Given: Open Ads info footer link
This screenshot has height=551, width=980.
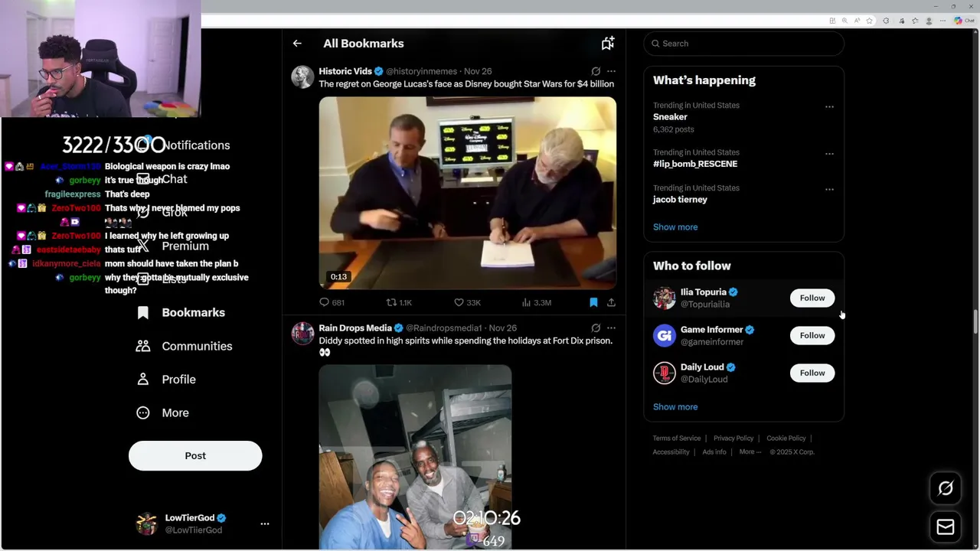Looking at the screenshot, I should coord(714,452).
